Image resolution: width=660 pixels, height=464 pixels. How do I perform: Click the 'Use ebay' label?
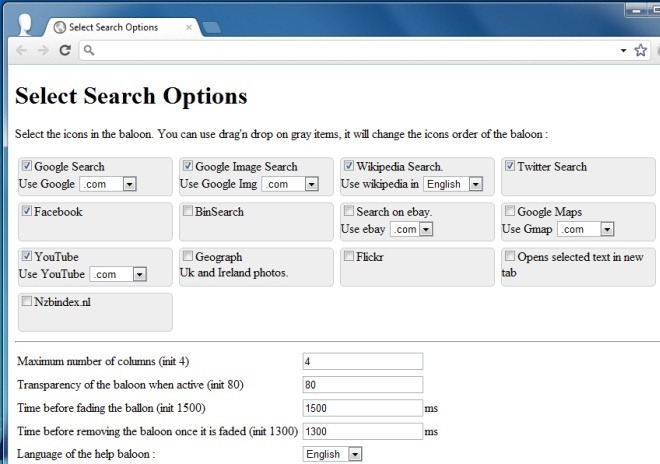(363, 229)
